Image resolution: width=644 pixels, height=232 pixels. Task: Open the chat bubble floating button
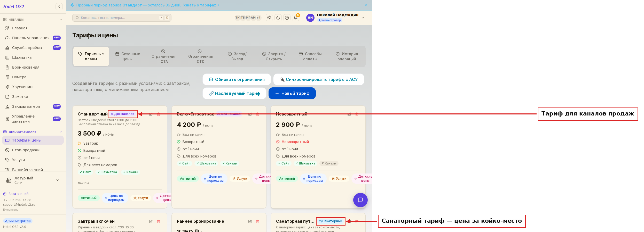[360, 200]
